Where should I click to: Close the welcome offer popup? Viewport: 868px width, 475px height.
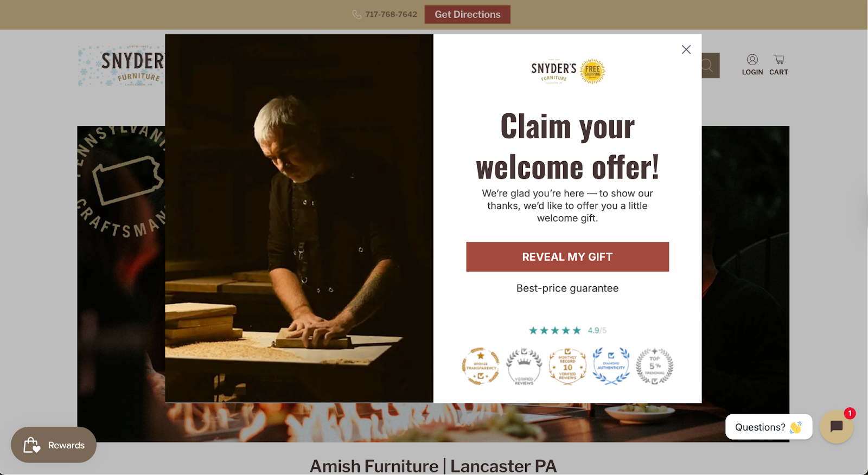[686, 49]
